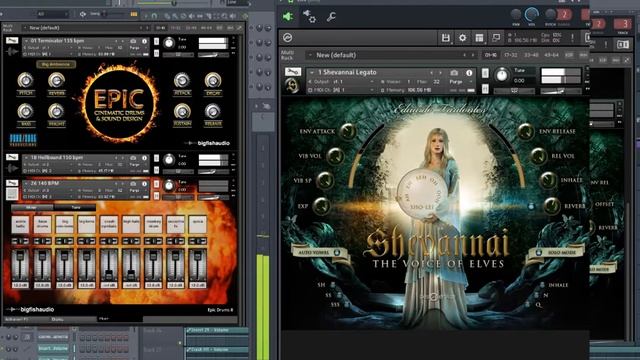
Task: Toggle the N consonant switch in Shevannai
Action: coord(537,295)
